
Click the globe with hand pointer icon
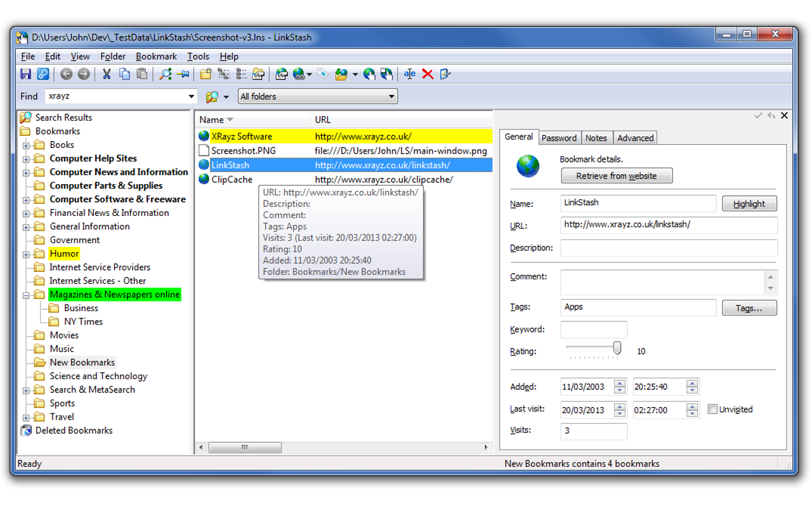[369, 74]
